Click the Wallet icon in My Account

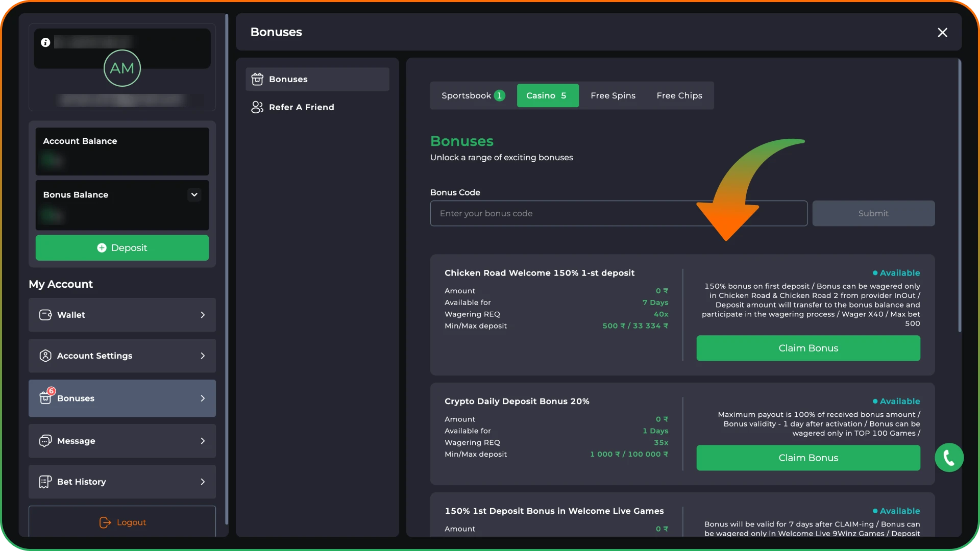pyautogui.click(x=45, y=315)
